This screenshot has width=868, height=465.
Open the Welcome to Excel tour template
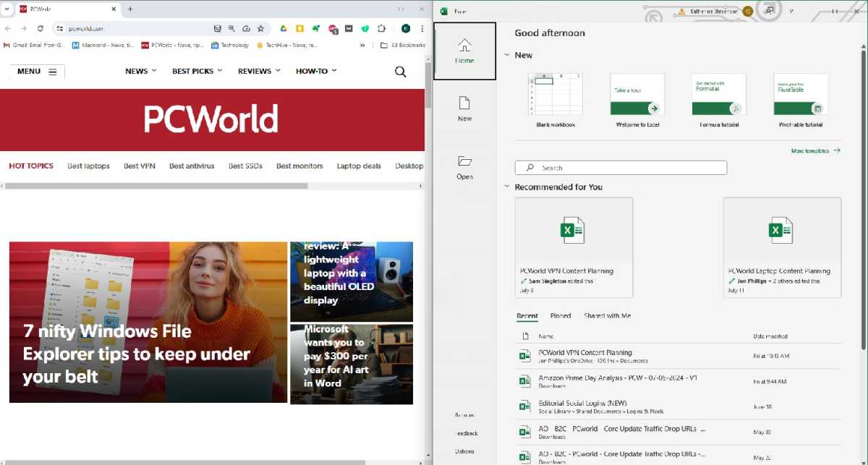pos(637,101)
